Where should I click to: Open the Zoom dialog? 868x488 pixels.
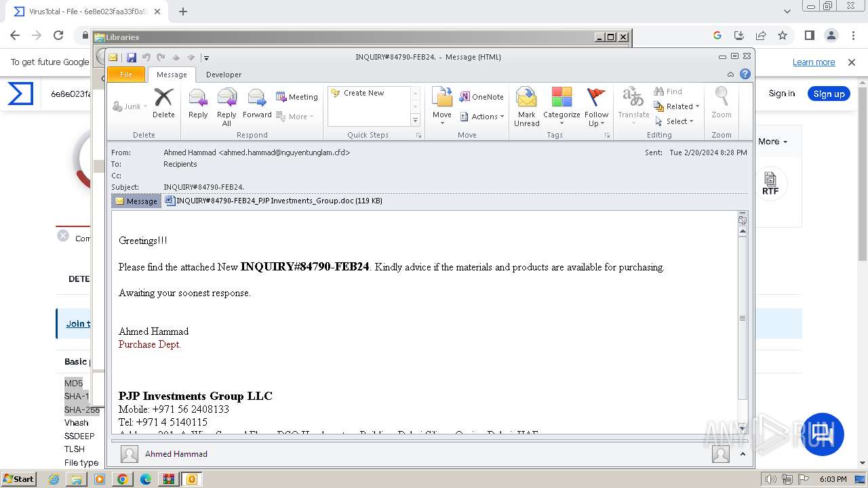pos(722,104)
